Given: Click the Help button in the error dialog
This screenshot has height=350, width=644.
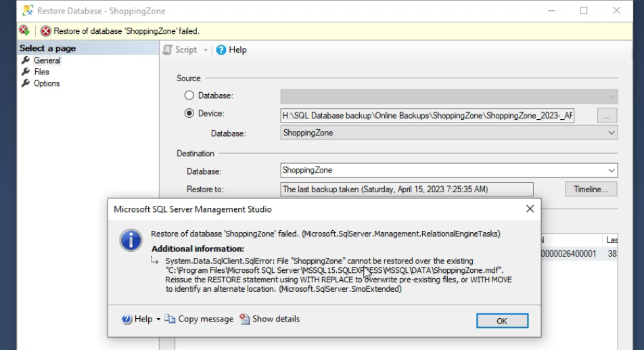Looking at the screenshot, I should click(137, 319).
